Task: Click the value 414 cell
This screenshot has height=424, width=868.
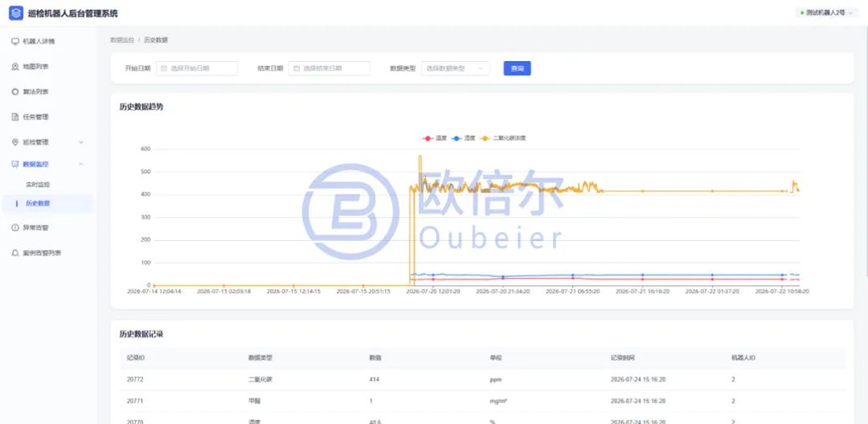Action: [x=375, y=380]
